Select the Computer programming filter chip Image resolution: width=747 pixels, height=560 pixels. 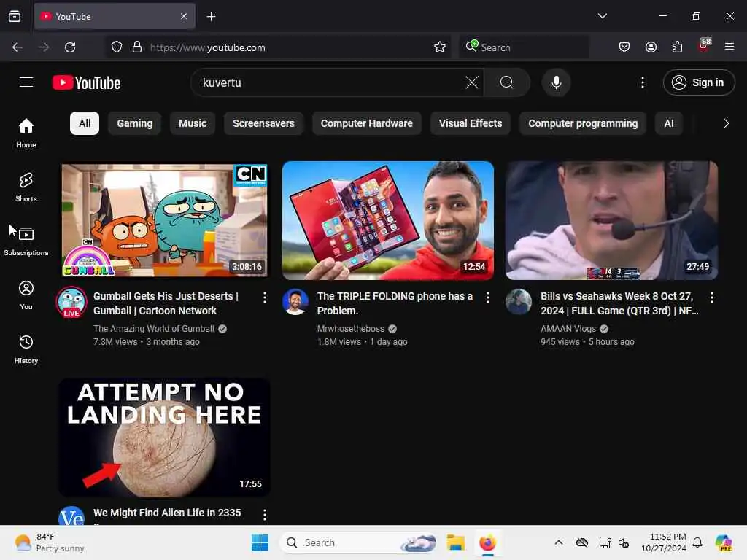coord(583,123)
